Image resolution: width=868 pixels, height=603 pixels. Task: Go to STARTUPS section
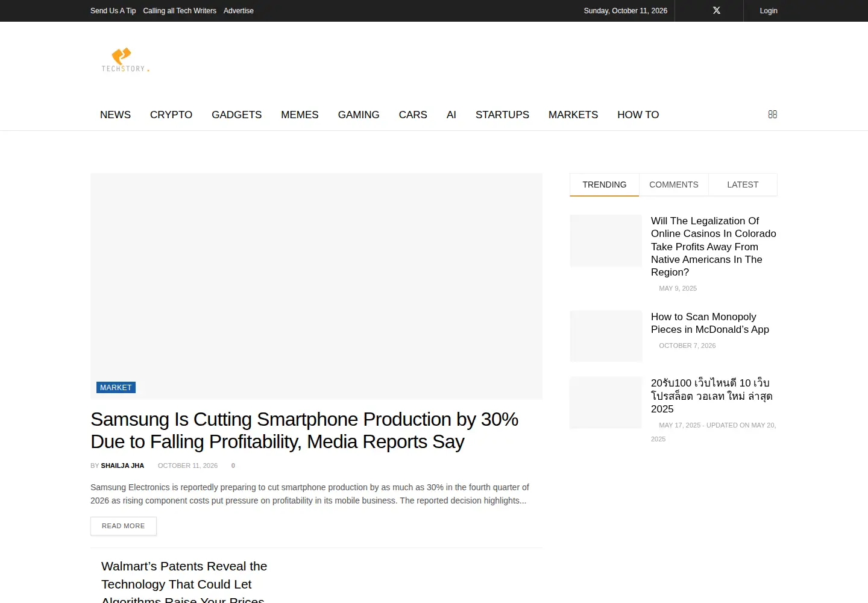[502, 115]
